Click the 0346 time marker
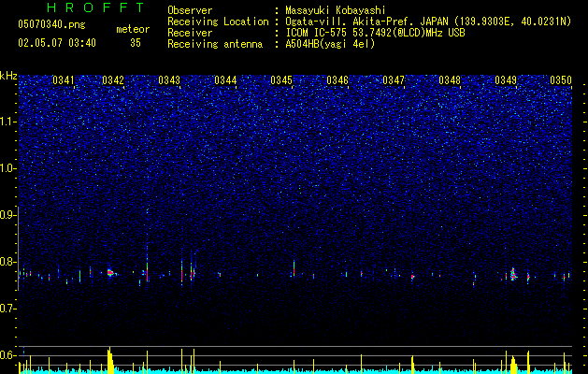The height and width of the screenshot is (374, 588). (x=337, y=79)
